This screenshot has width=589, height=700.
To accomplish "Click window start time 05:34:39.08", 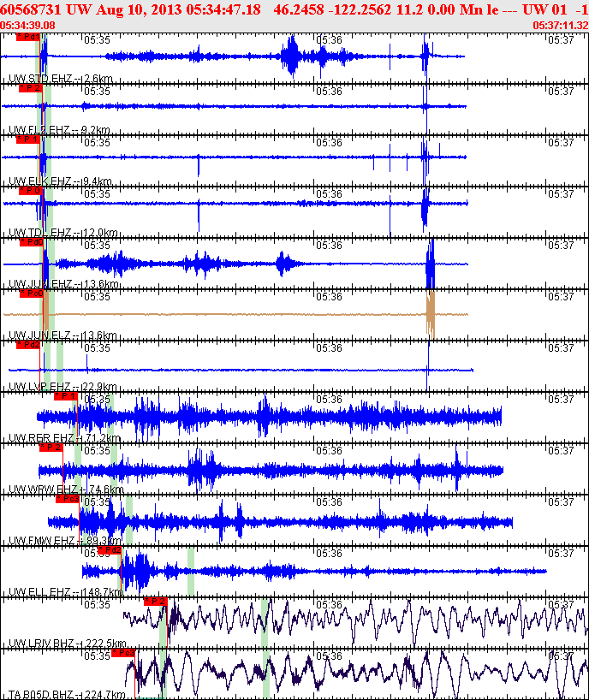I will [x=27, y=26].
